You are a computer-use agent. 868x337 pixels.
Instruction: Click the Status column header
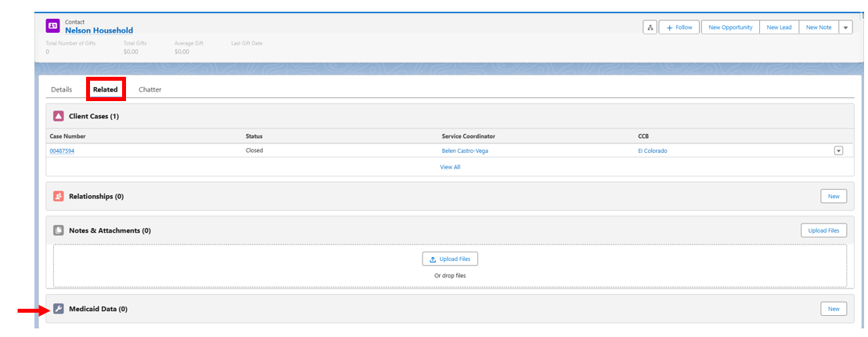254,136
